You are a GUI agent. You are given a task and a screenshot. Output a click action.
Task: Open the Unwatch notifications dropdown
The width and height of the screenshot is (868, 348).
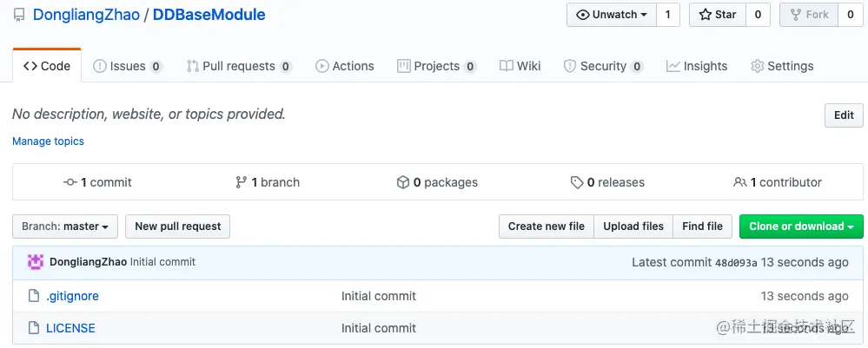(612, 15)
